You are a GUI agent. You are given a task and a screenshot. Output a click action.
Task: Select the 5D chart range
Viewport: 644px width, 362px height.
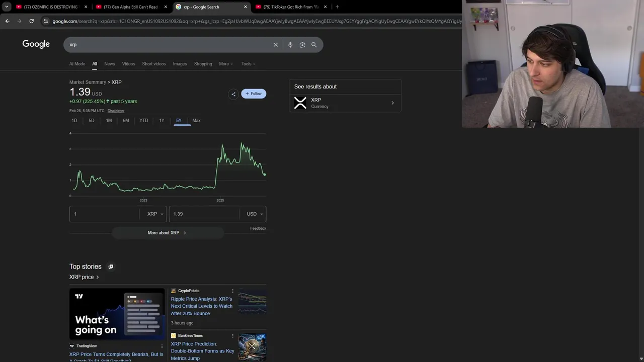point(92,121)
